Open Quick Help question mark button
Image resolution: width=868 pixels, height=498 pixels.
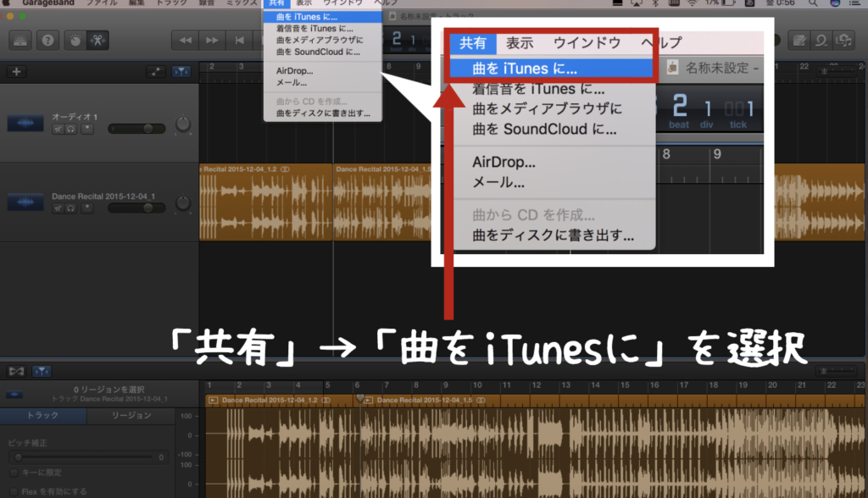click(48, 41)
